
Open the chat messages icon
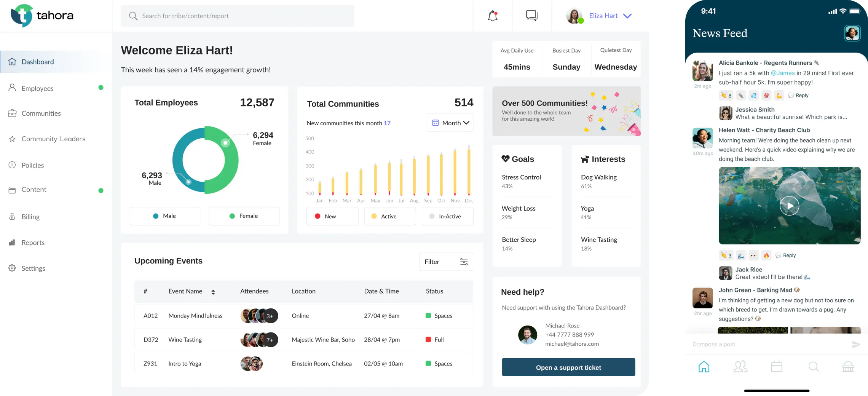[531, 16]
